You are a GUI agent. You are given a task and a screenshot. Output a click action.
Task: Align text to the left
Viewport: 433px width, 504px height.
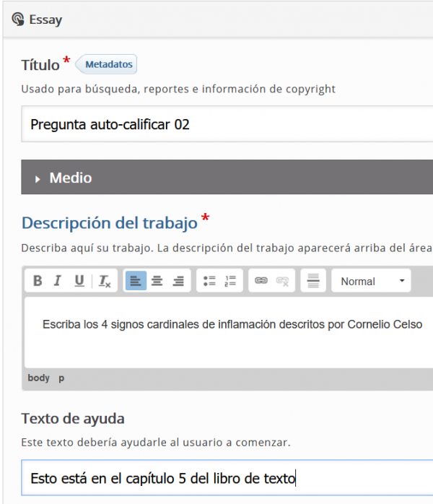pyautogui.click(x=136, y=281)
